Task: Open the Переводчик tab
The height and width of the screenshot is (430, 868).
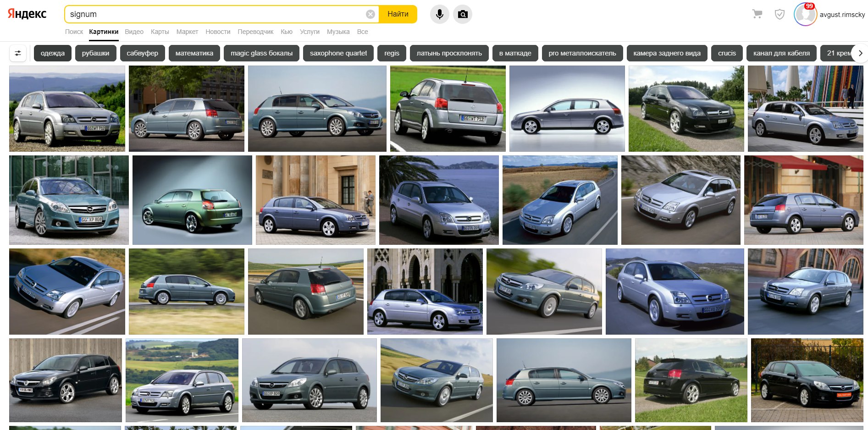Action: click(x=255, y=32)
